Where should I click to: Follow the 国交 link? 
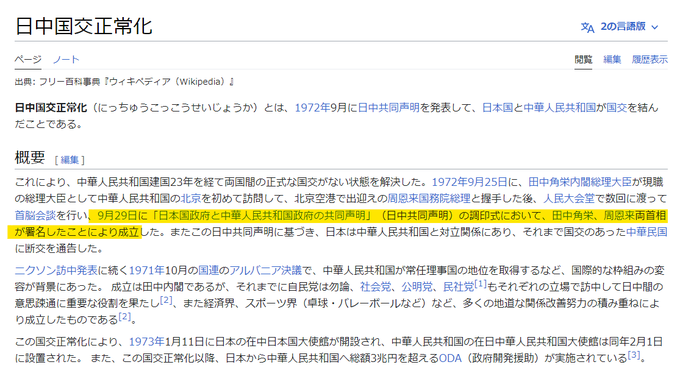click(x=617, y=108)
